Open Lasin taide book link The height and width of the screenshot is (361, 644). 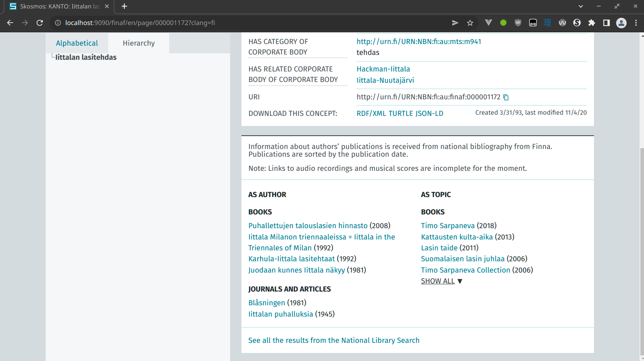tap(439, 248)
